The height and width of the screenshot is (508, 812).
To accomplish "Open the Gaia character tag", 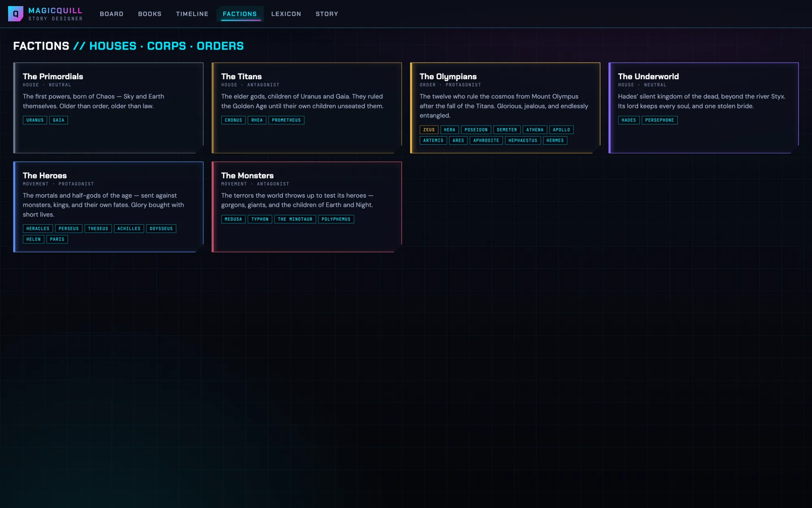I will pyautogui.click(x=58, y=120).
